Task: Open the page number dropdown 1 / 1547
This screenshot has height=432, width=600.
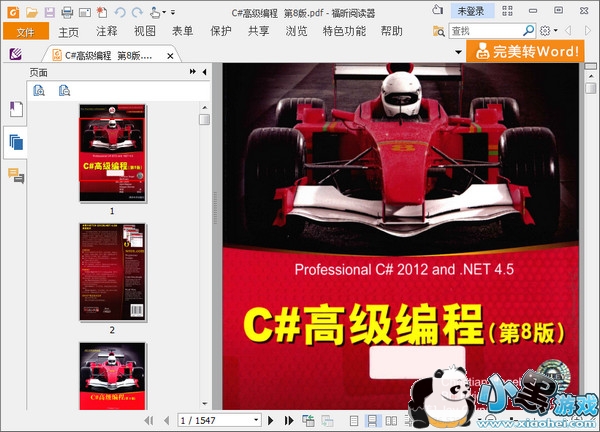Action: (x=256, y=421)
